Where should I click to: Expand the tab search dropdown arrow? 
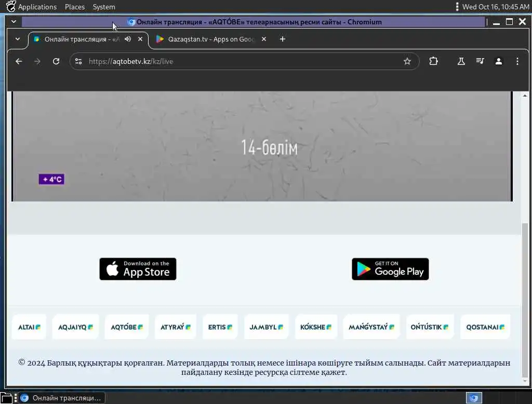pyautogui.click(x=18, y=39)
